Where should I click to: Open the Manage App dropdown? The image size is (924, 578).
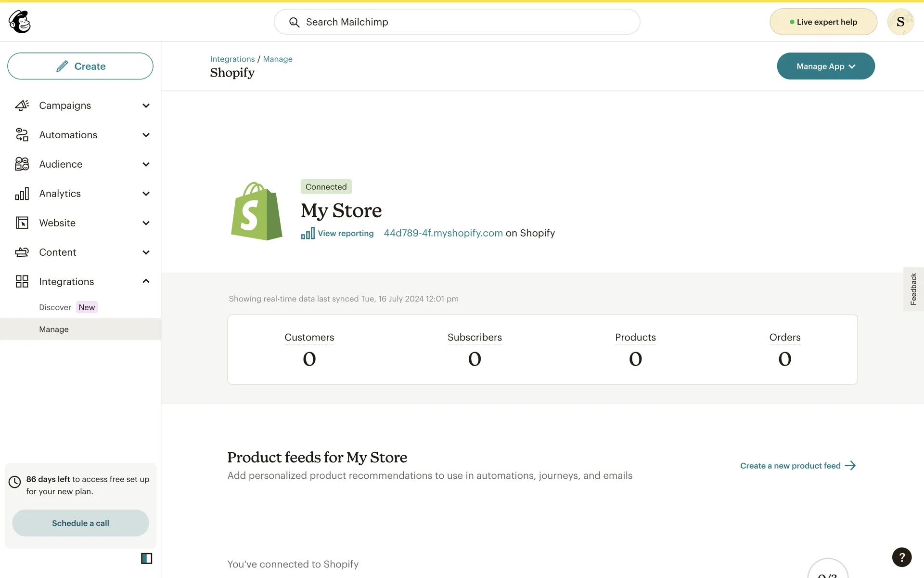[x=825, y=66]
